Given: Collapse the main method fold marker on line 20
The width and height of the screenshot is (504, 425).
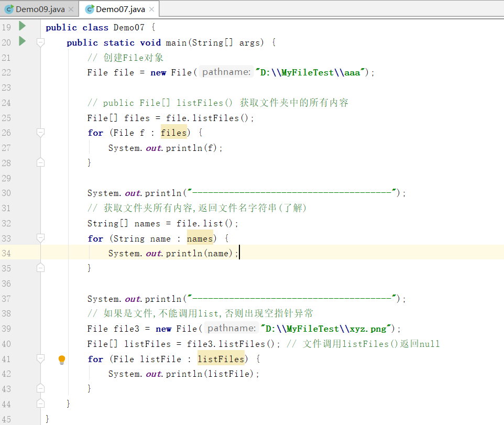Looking at the screenshot, I should 40,42.
